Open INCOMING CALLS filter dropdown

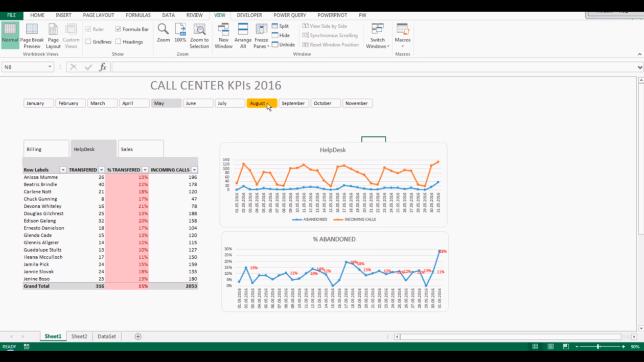click(x=194, y=170)
